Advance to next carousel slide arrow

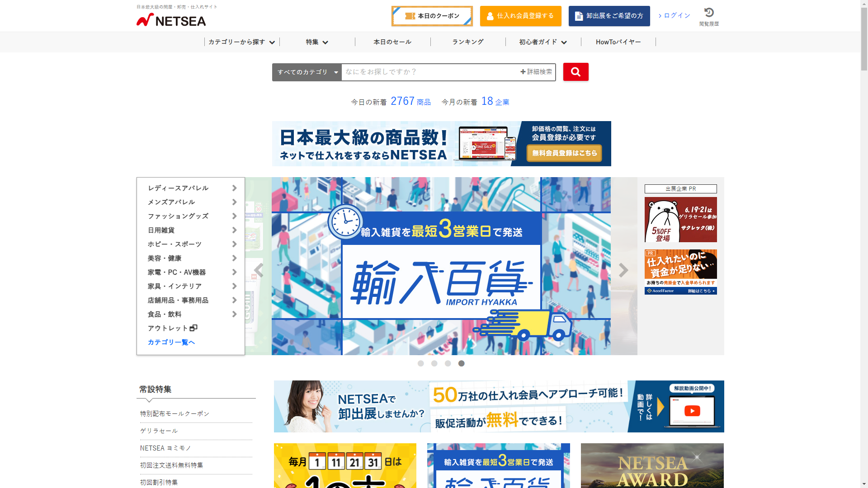(623, 270)
